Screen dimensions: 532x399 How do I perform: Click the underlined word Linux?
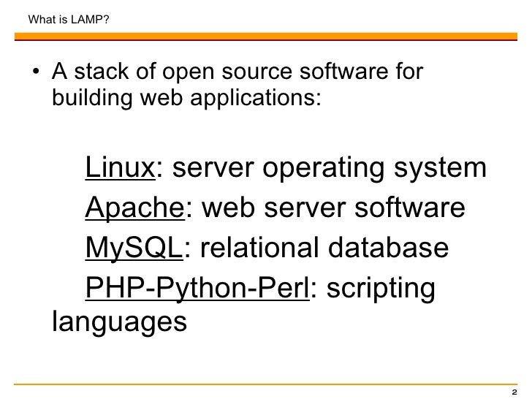120,167
